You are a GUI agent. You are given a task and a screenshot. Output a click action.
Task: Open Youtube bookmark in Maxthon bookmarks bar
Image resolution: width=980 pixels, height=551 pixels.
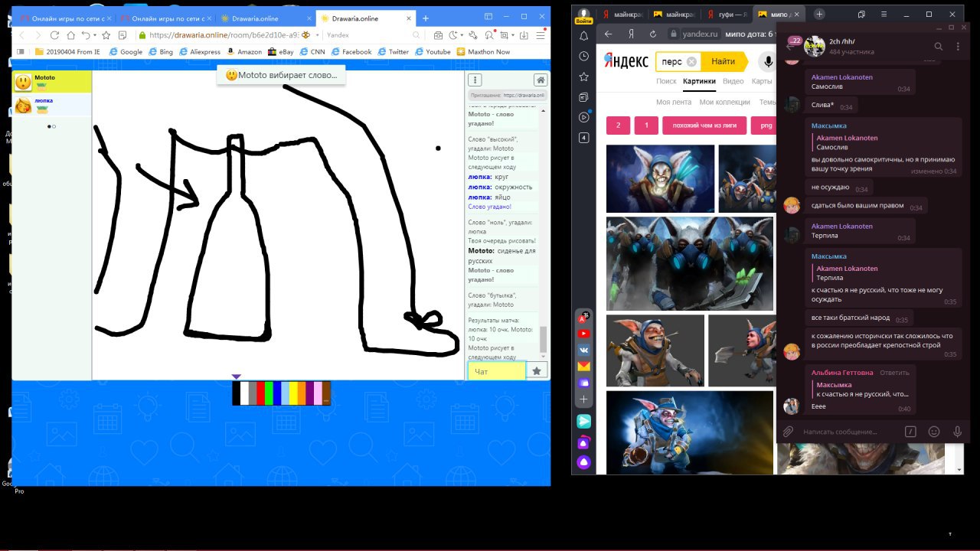(433, 52)
